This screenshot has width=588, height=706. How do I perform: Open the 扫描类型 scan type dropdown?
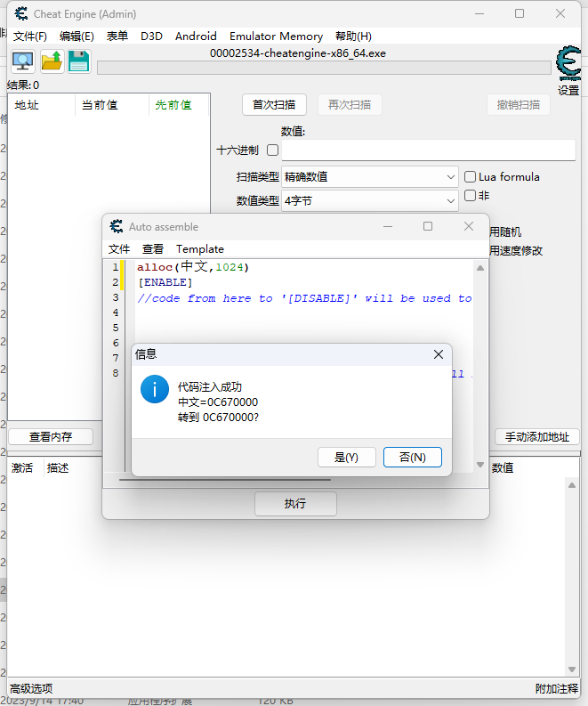370,177
